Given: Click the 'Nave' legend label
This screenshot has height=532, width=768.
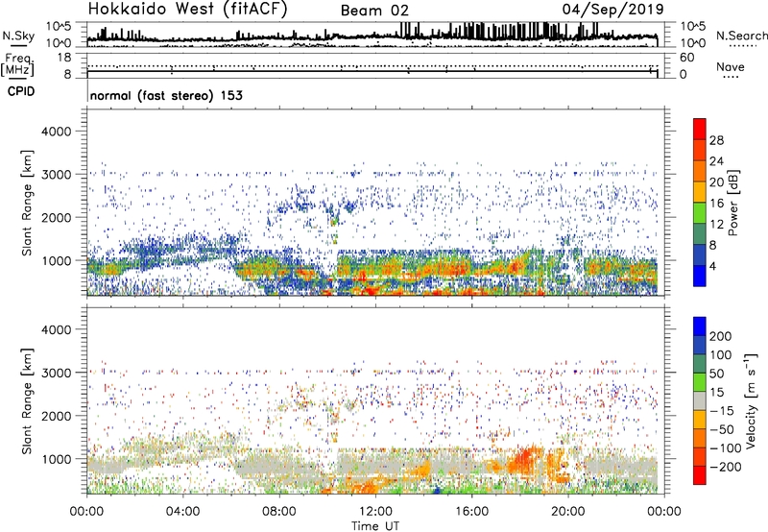Looking at the screenshot, I should [731, 67].
